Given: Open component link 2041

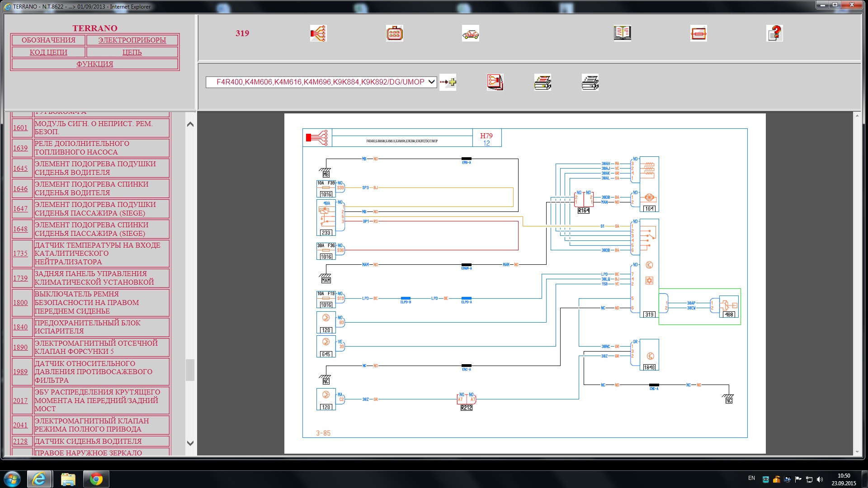Looking at the screenshot, I should pos(20,425).
